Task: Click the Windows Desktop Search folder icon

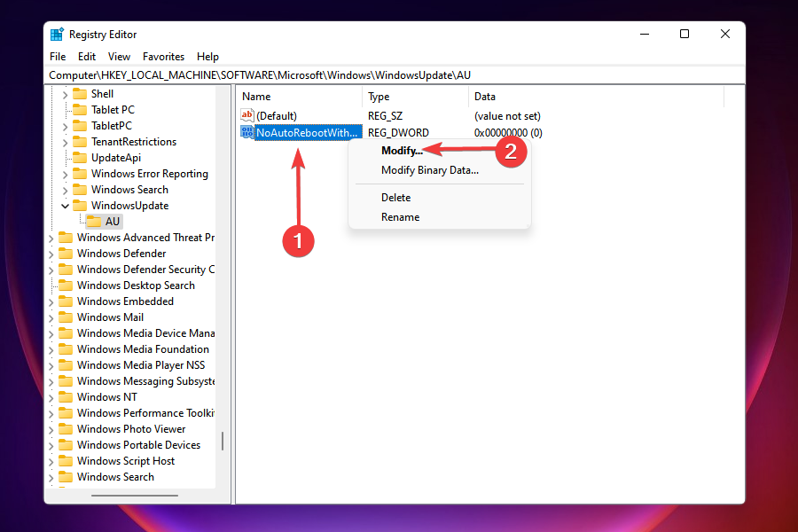Action: point(66,286)
